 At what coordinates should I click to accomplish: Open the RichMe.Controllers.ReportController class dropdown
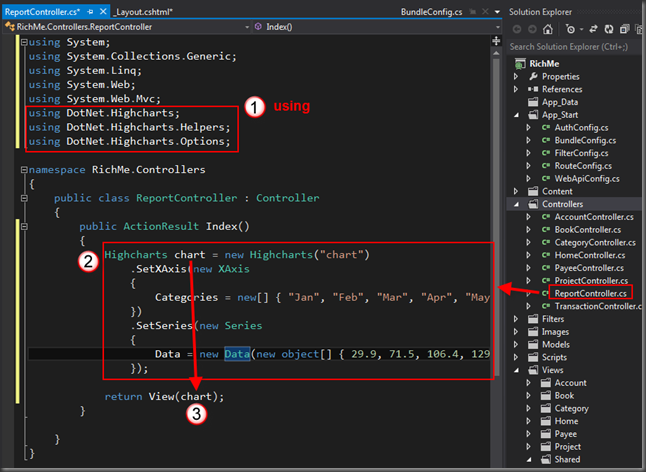pyautogui.click(x=247, y=27)
